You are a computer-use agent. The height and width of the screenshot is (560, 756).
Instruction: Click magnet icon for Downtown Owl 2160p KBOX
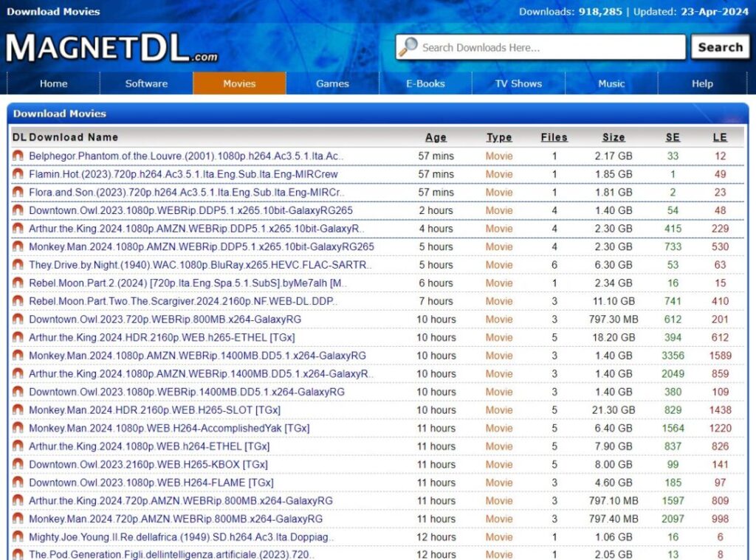pyautogui.click(x=18, y=465)
